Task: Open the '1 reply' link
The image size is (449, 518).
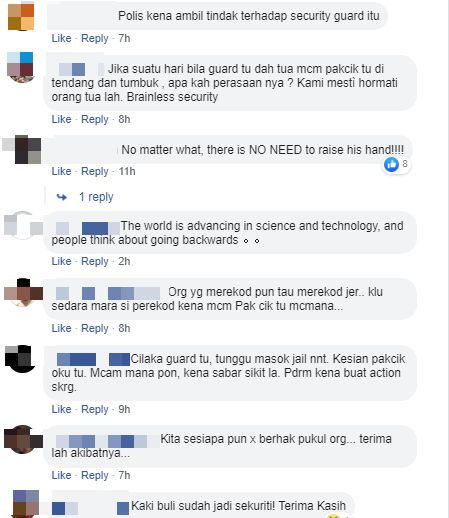Action: point(96,197)
